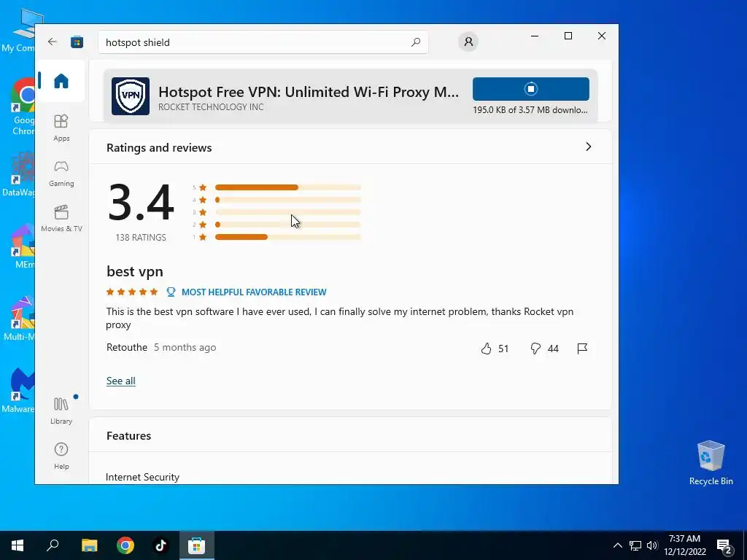This screenshot has width=747, height=560.
Task: Expand Ratings and reviews with chevron arrow
Action: (x=589, y=147)
